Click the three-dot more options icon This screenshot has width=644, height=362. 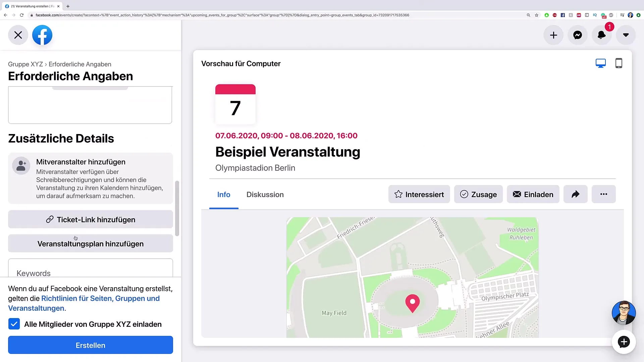click(x=604, y=194)
